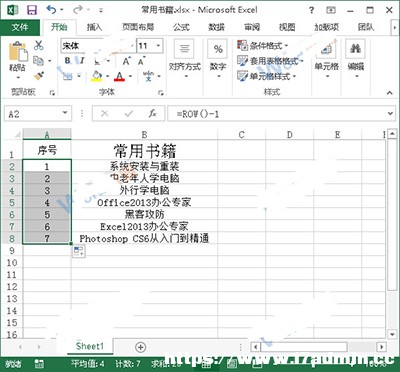This screenshot has height=372, width=400.
Task: Open 单元格样式 cell styles menu
Action: pos(266,76)
